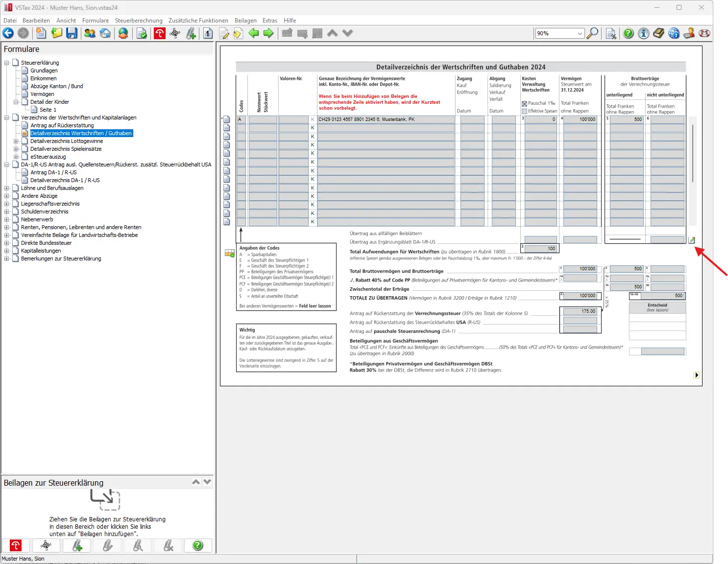This screenshot has height=564, width=728.
Task: Open the Beilagen menu
Action: (x=245, y=21)
